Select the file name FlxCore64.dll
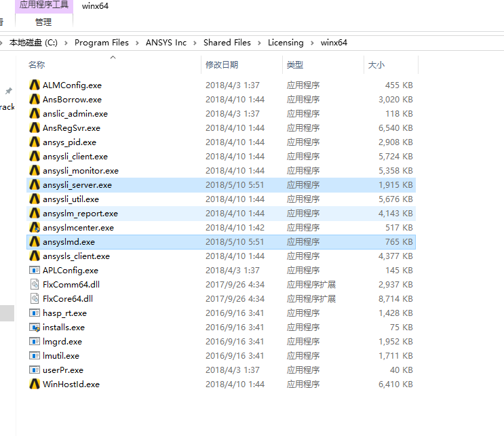Image resolution: width=504 pixels, height=436 pixels. coord(68,299)
